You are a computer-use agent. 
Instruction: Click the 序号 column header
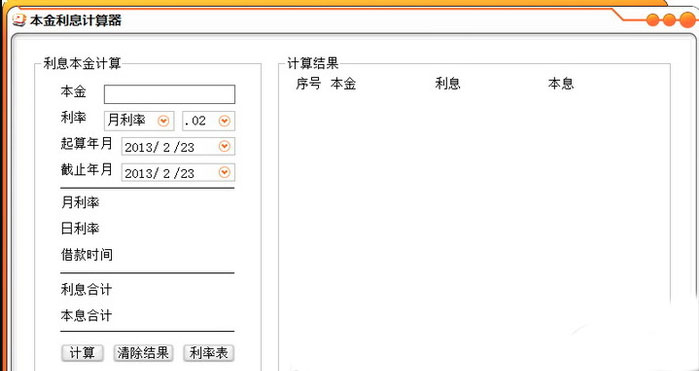point(308,84)
